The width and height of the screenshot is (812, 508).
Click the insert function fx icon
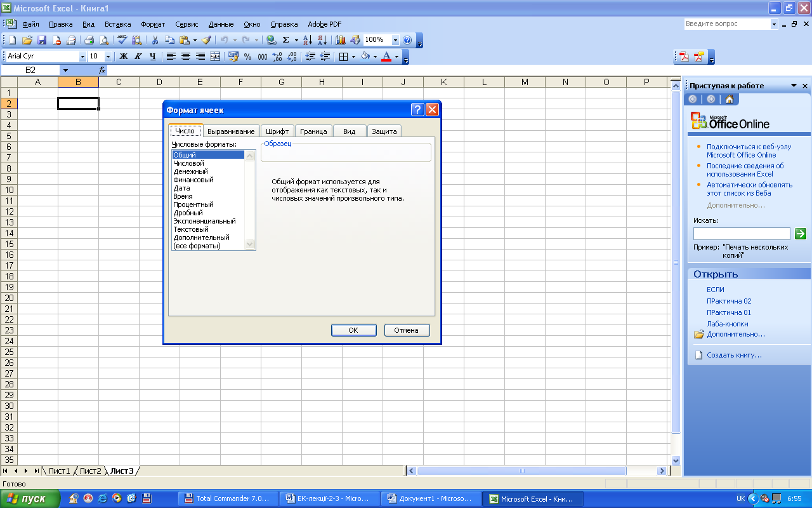[x=102, y=70]
